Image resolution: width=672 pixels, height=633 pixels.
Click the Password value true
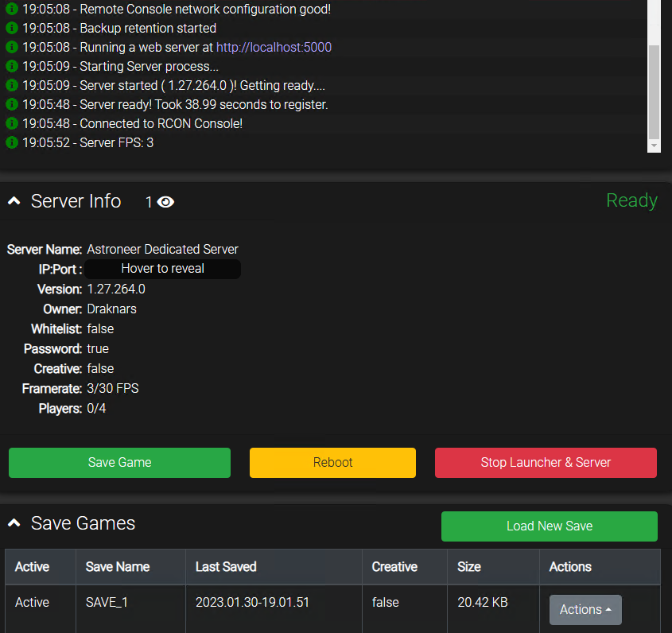click(98, 349)
